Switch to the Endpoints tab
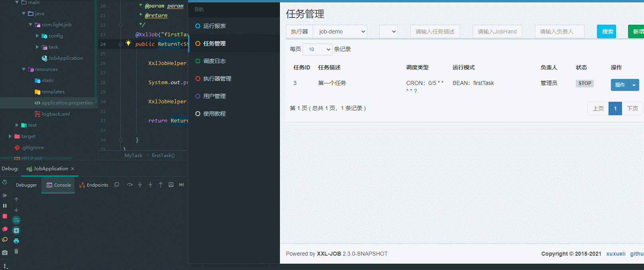Screen dimensions: 644x270 pos(94,185)
